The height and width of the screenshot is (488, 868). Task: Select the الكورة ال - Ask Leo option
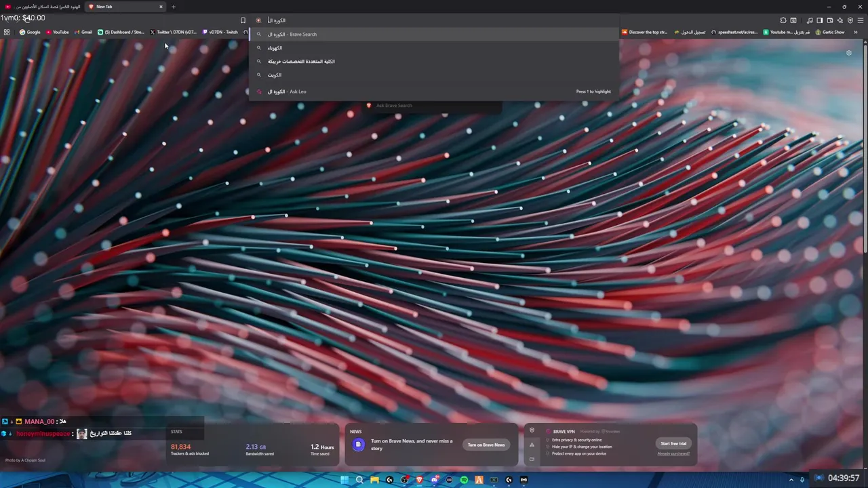point(434,91)
